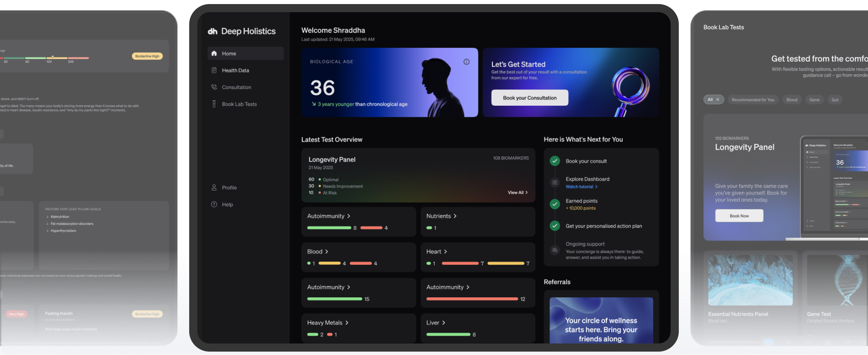
Task: Open the Referrals wellness circle banner
Action: 601,320
